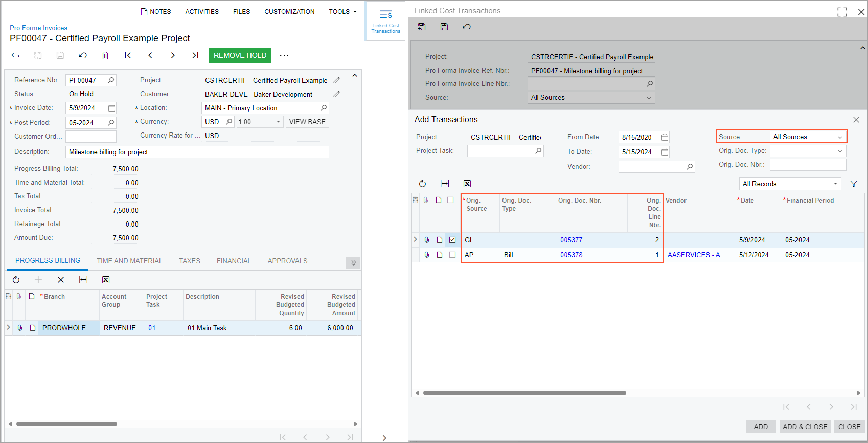868x443 pixels.
Task: Click the filter icon in Add Transactions grid
Action: coord(854,184)
